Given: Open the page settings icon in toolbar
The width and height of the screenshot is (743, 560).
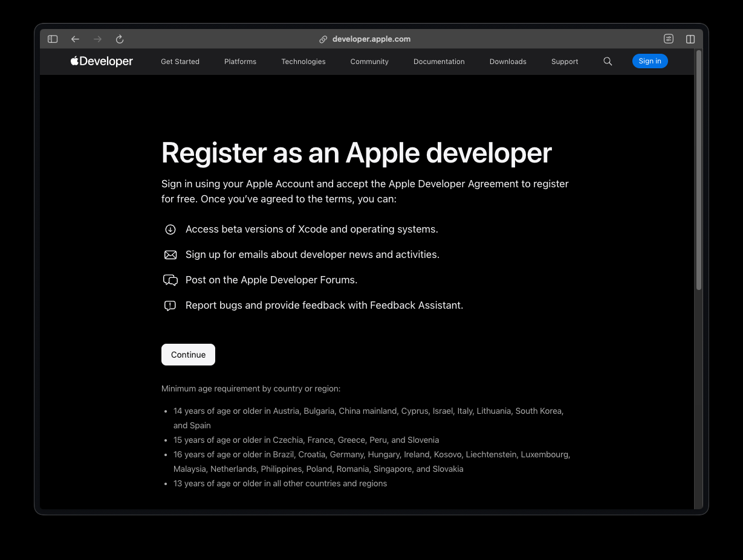Looking at the screenshot, I should 668,39.
